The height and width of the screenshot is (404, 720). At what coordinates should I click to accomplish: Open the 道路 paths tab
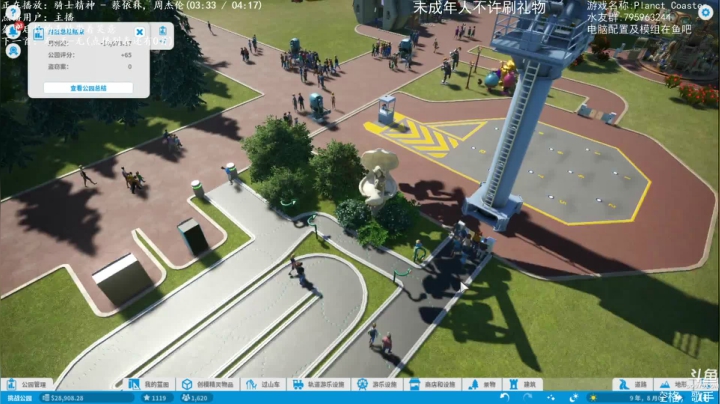point(633,384)
